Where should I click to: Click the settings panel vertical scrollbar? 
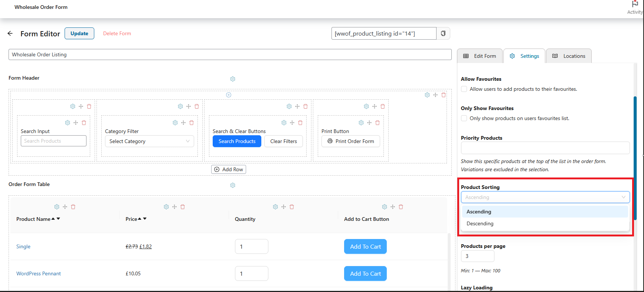[x=635, y=159]
